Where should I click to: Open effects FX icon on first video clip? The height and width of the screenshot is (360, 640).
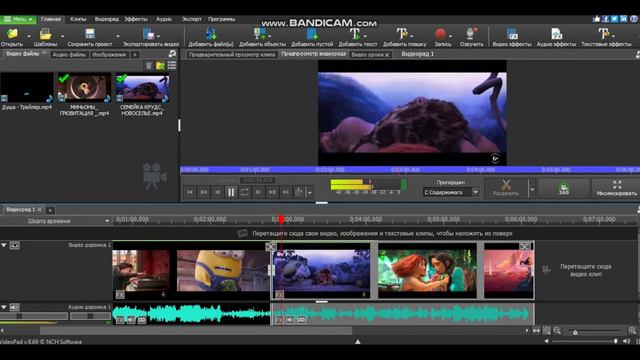pyautogui.click(x=120, y=294)
